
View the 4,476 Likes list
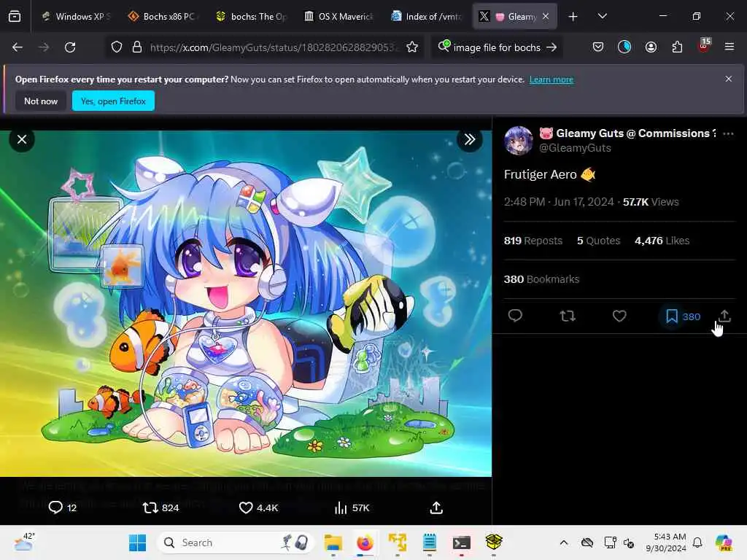click(x=662, y=241)
